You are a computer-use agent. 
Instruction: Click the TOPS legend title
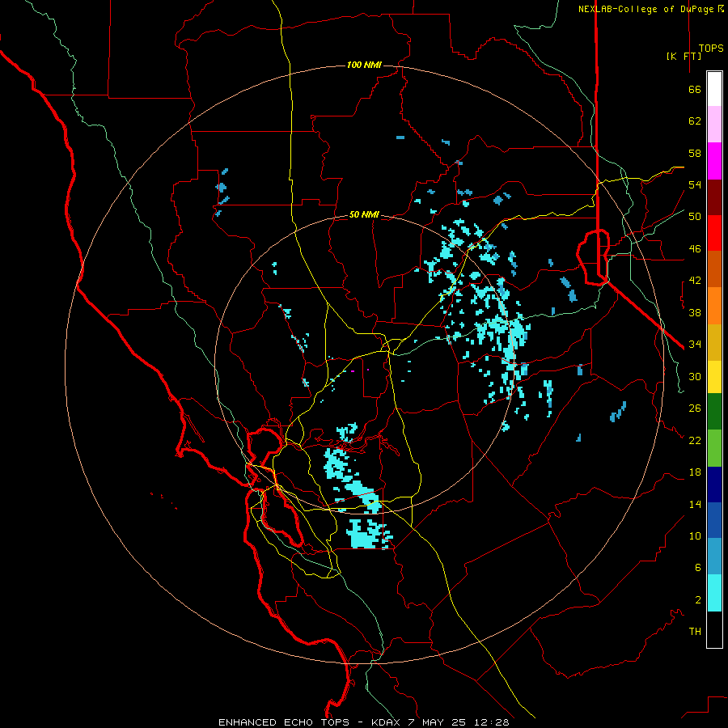[711, 49]
